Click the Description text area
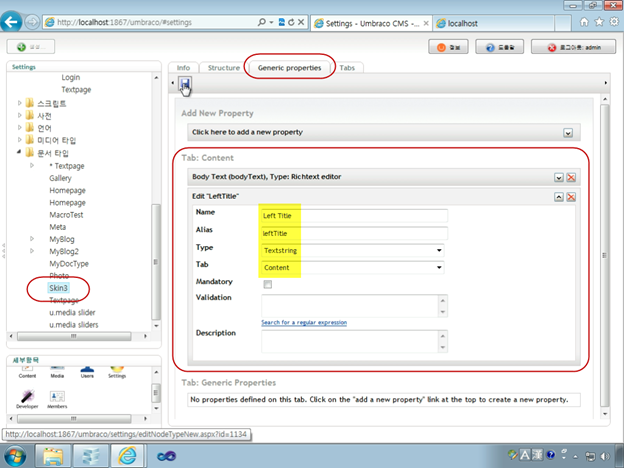 pos(354,341)
